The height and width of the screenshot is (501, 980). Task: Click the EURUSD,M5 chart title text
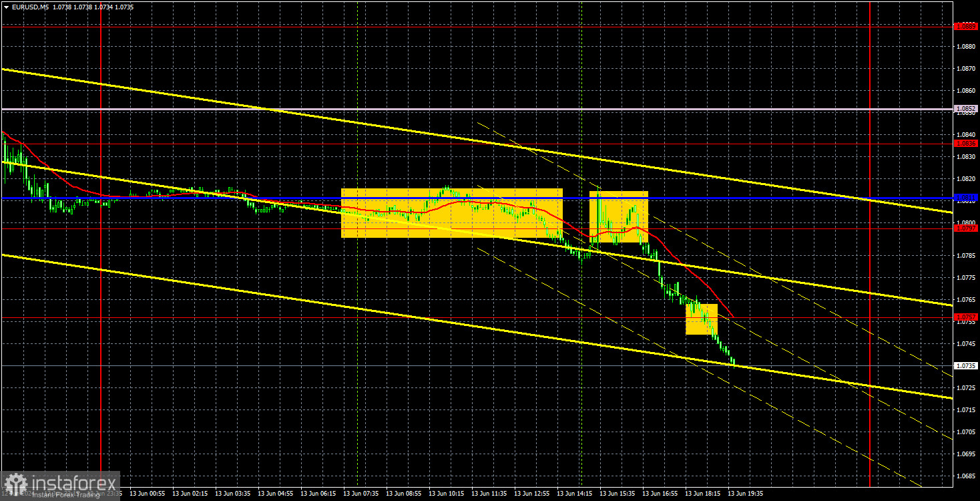click(x=30, y=6)
